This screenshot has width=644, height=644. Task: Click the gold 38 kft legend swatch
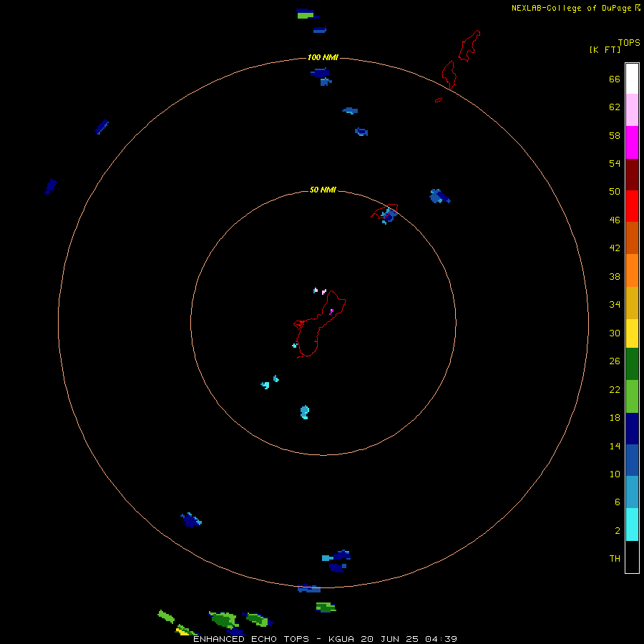(x=632, y=303)
